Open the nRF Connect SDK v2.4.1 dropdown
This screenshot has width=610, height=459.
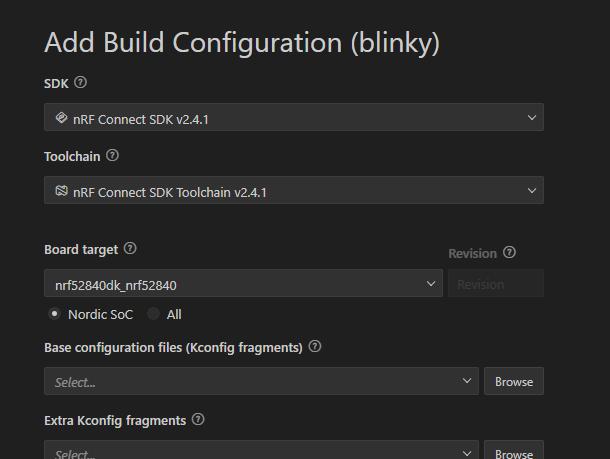[294, 117]
